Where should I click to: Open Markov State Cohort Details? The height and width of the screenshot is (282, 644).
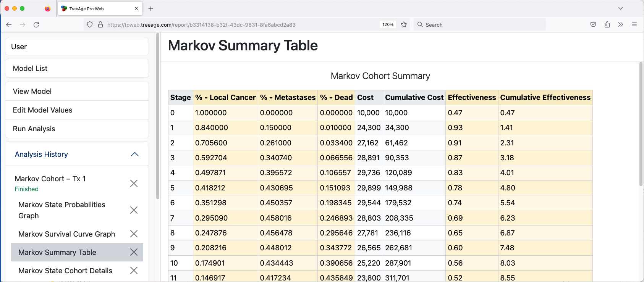point(65,271)
